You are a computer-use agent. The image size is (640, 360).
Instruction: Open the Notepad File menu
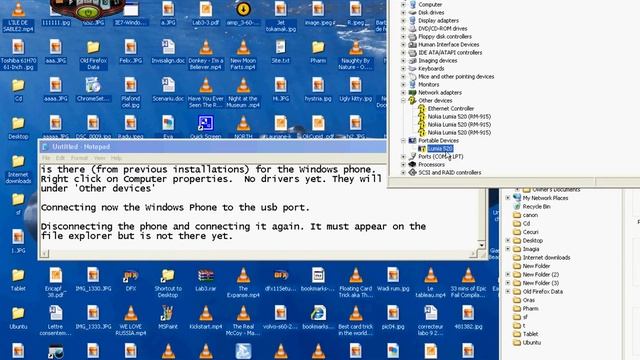coord(46,158)
